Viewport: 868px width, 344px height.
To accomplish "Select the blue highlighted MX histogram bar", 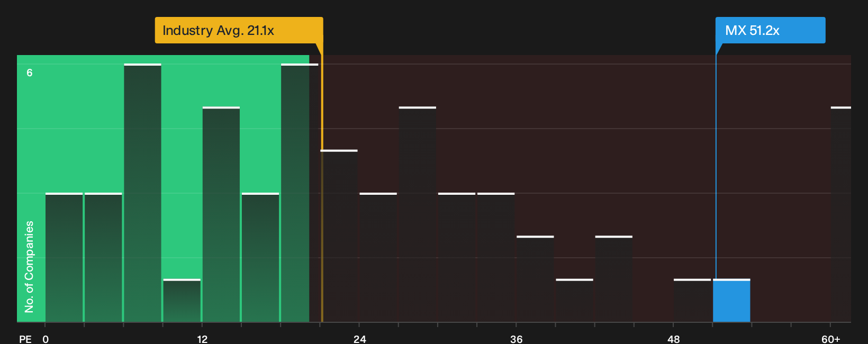I will click(x=731, y=300).
